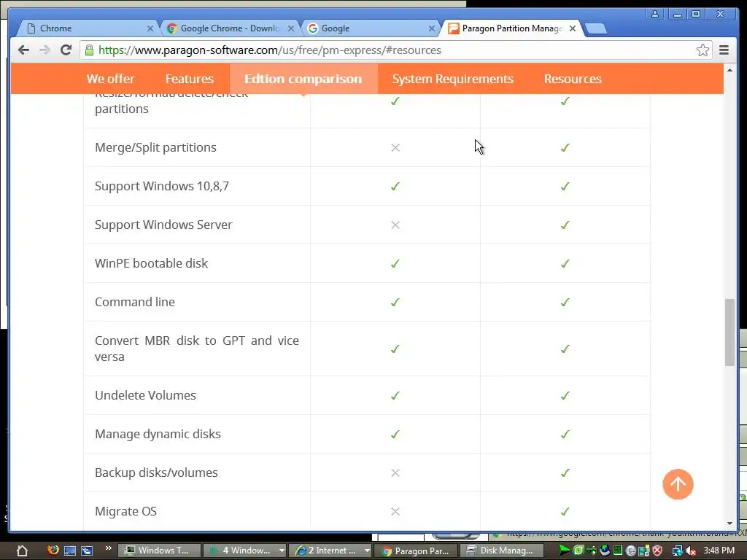Open the 'Windows T...' taskbar button
The image size is (747, 560).
pos(158,551)
